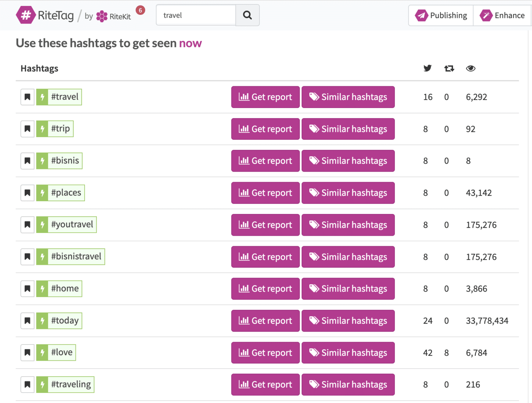This screenshot has width=532, height=403.
Task: Bookmark the #bisnis hashtag
Action: click(27, 161)
